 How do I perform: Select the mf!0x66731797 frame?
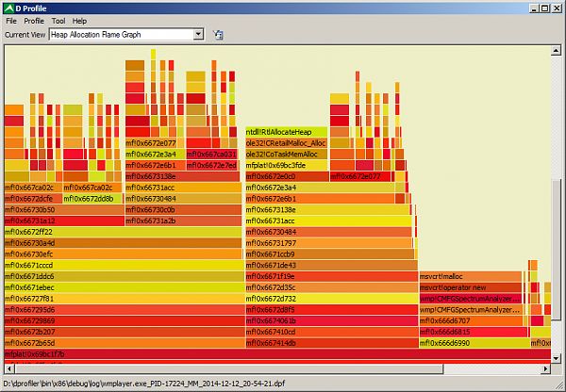pyautogui.click(x=328, y=243)
